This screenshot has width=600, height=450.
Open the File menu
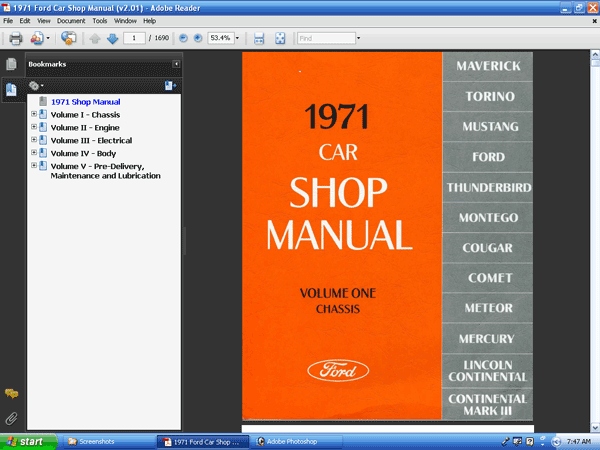pos(8,21)
